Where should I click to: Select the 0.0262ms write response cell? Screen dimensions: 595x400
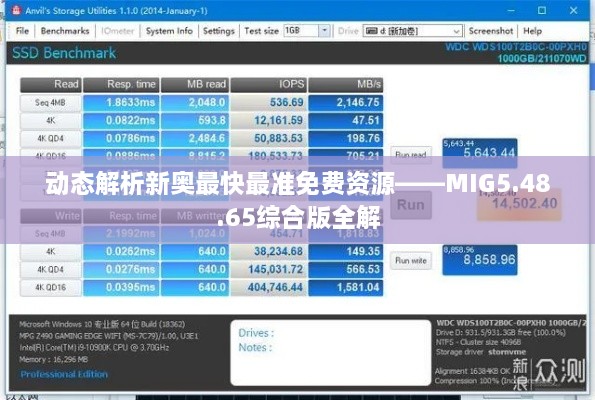click(x=121, y=251)
